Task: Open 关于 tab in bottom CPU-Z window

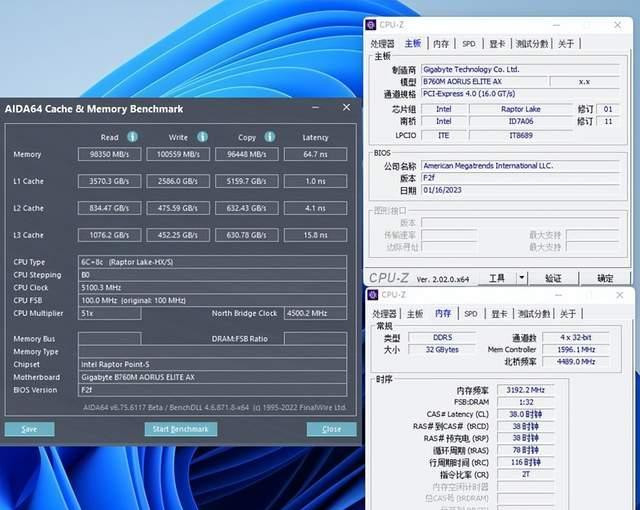Action: pyautogui.click(x=568, y=314)
